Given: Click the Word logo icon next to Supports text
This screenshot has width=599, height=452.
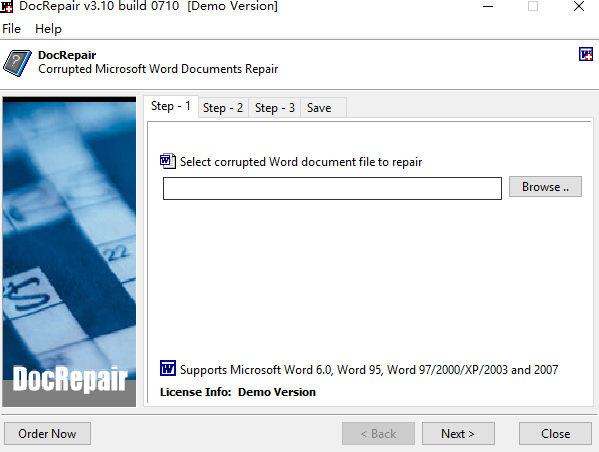Looking at the screenshot, I should 168,368.
